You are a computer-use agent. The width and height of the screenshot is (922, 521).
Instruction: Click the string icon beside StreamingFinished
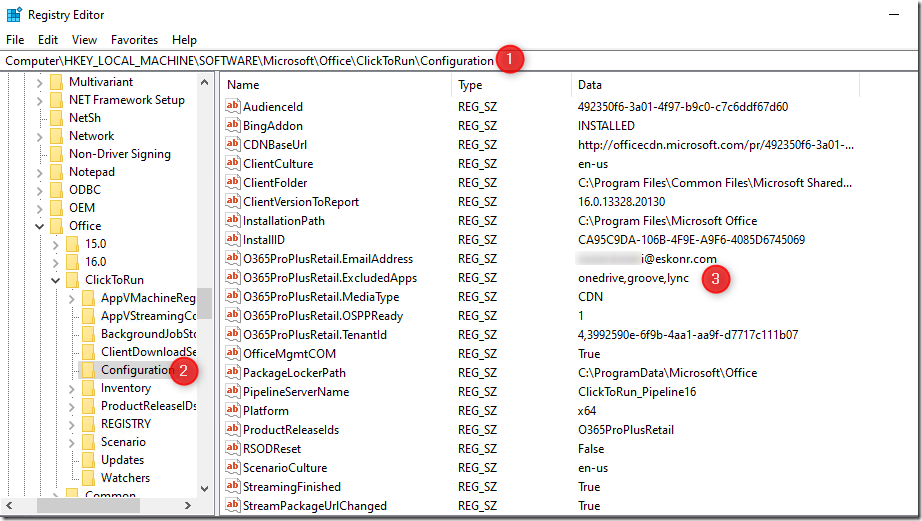(233, 486)
